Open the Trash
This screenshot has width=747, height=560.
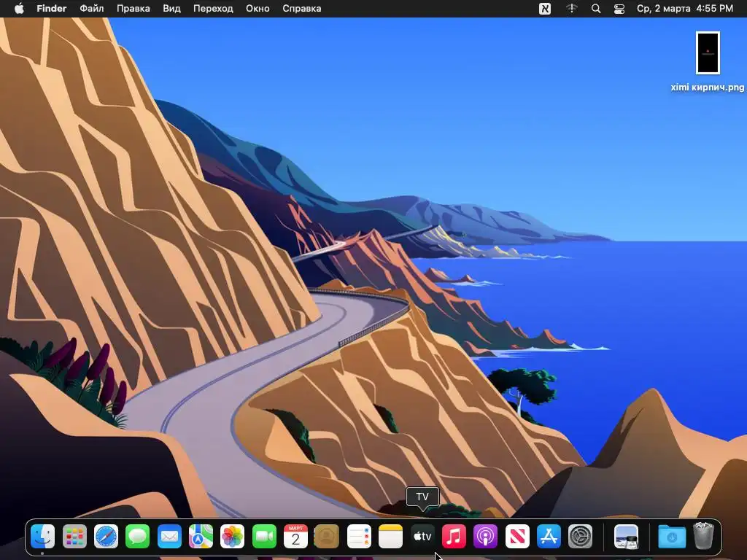click(x=703, y=536)
